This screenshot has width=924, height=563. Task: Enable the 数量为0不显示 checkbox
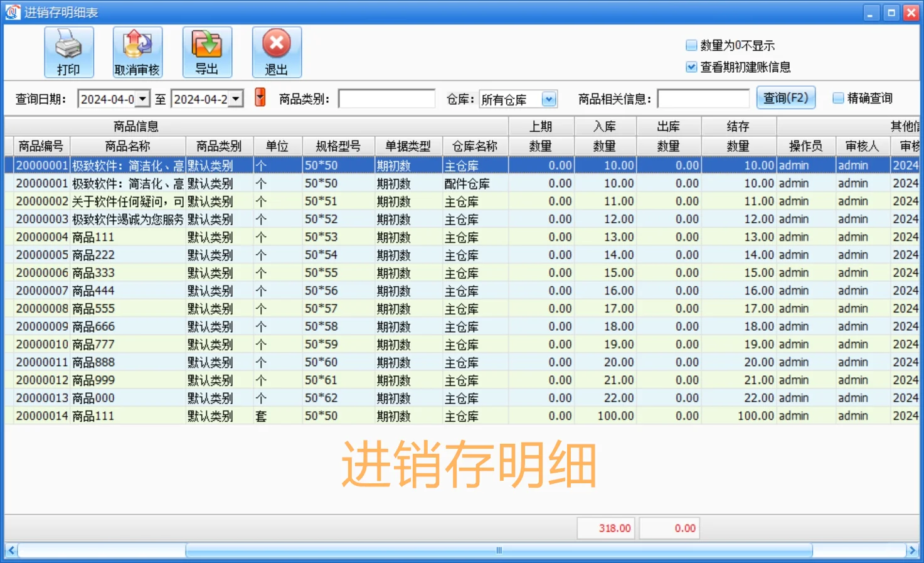(x=691, y=45)
